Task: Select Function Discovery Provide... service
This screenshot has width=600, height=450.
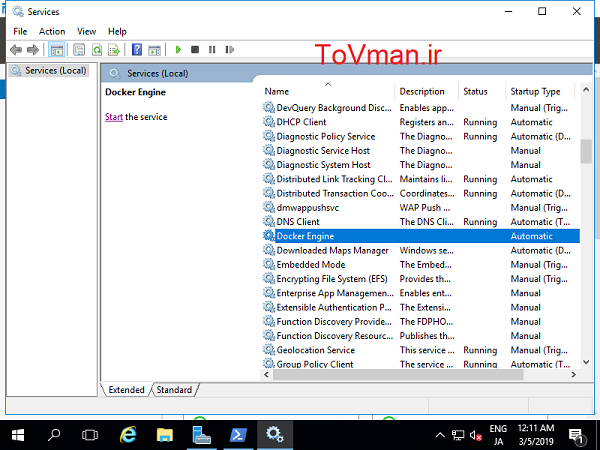Action: [x=334, y=321]
